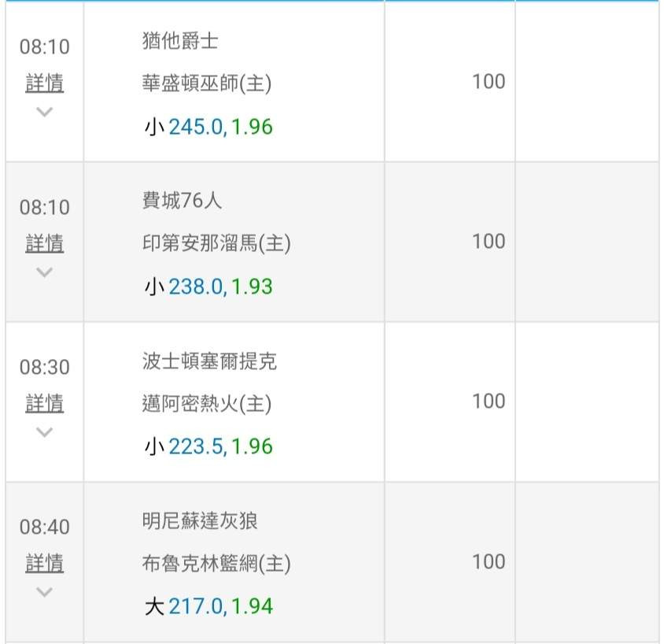Click team name 費城76人

[182, 201]
